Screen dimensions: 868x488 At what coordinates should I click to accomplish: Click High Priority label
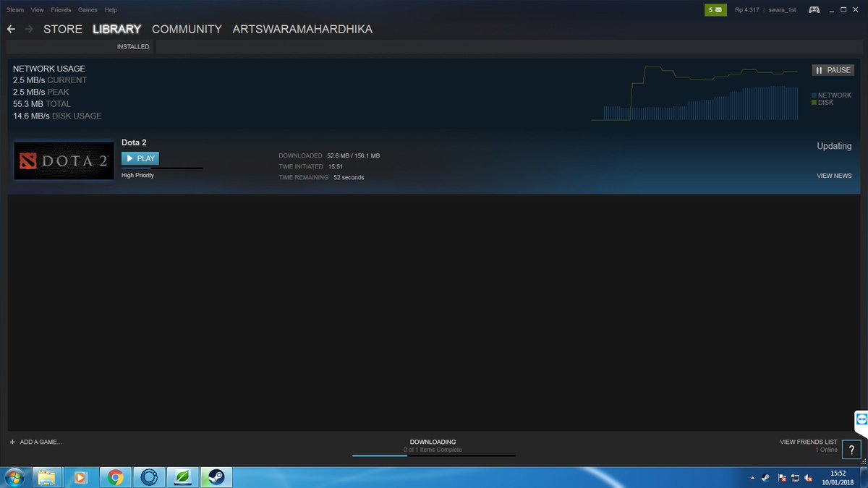(137, 175)
